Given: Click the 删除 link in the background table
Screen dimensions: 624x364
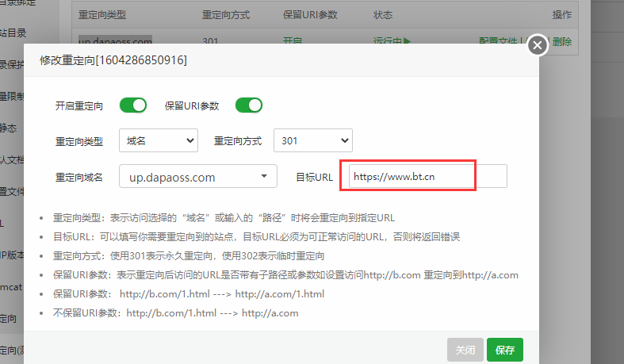Looking at the screenshot, I should coord(562,41).
